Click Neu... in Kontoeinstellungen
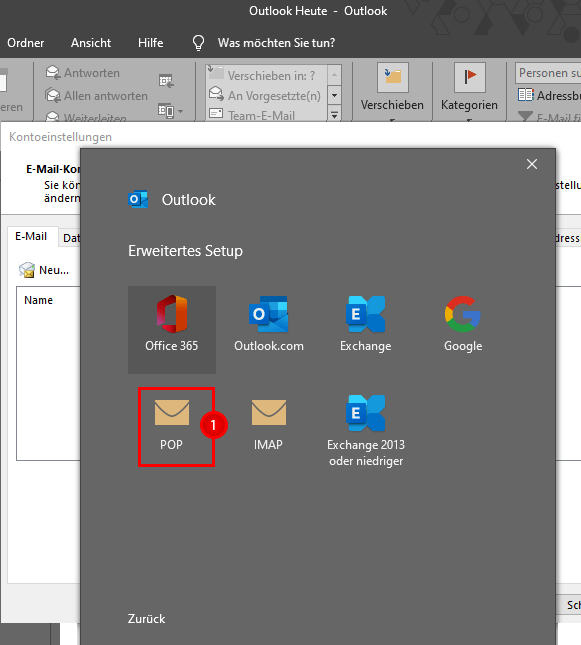The height and width of the screenshot is (645, 581). [x=44, y=270]
